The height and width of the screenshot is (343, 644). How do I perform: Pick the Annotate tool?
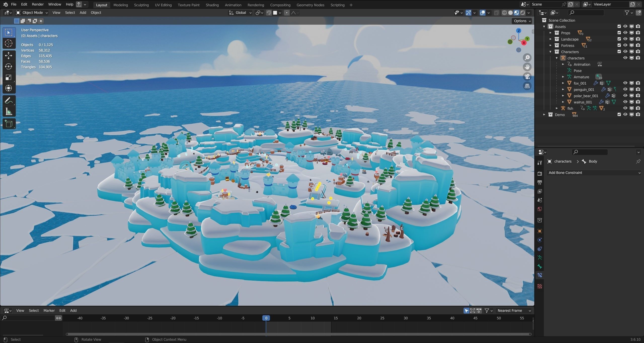(x=9, y=101)
